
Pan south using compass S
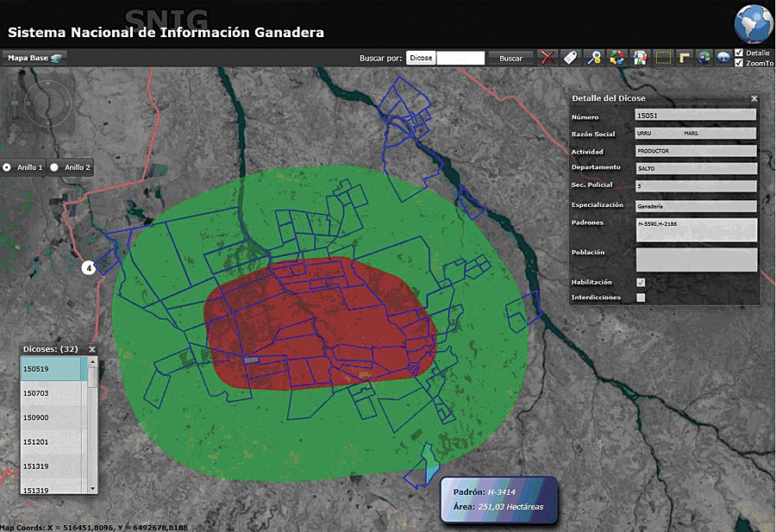tap(48, 122)
